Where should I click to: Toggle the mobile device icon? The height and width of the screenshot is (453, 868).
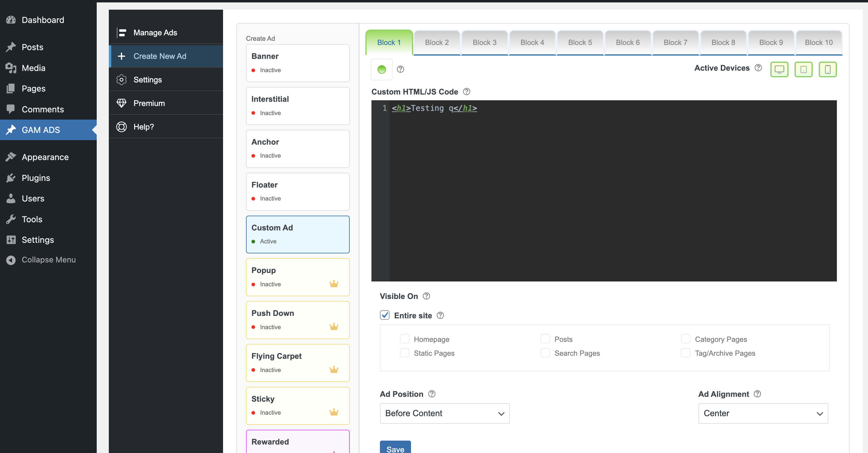point(828,69)
